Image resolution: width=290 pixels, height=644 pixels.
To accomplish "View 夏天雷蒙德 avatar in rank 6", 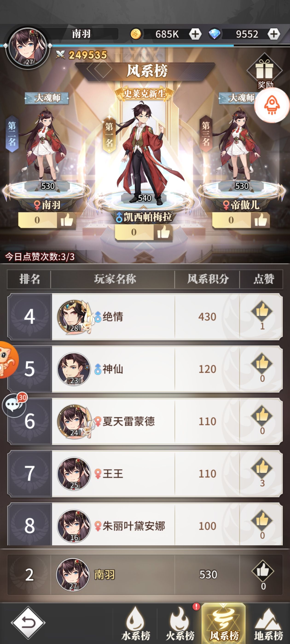I will tap(74, 421).
